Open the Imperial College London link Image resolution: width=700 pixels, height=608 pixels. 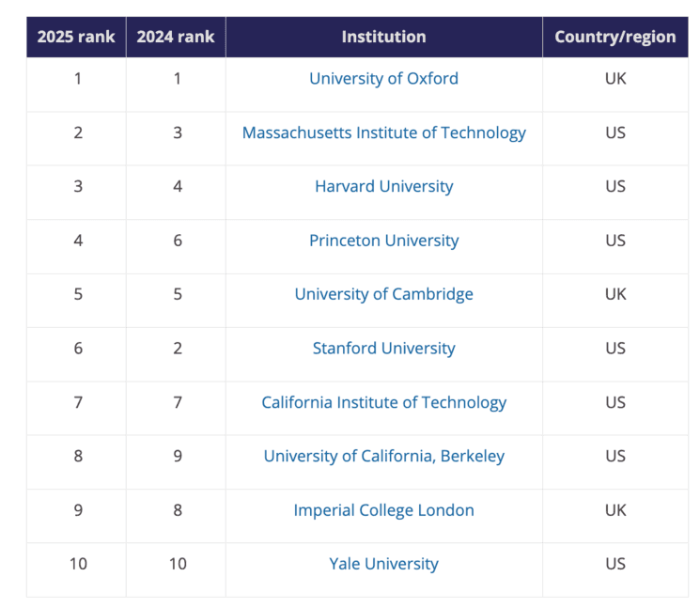click(x=383, y=510)
